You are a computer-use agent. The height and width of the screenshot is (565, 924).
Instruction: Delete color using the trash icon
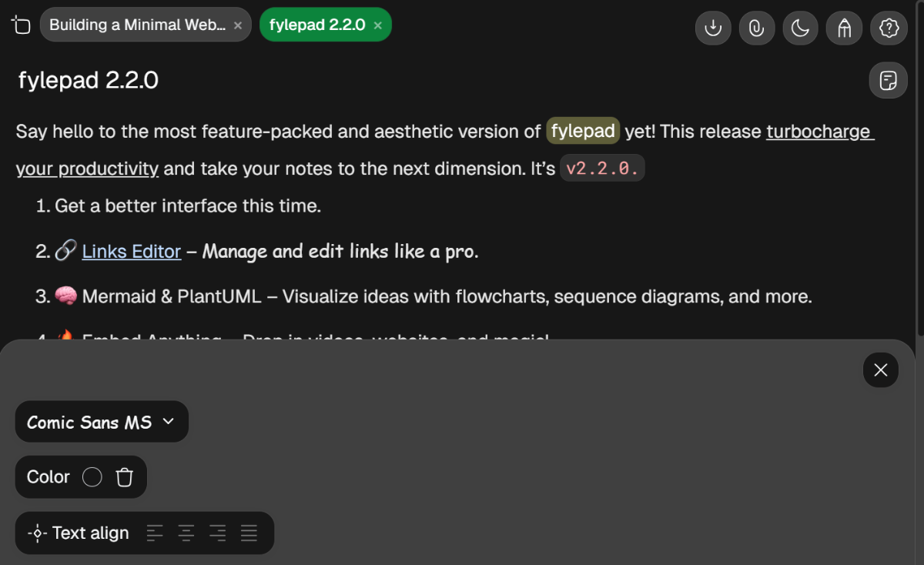(x=125, y=477)
